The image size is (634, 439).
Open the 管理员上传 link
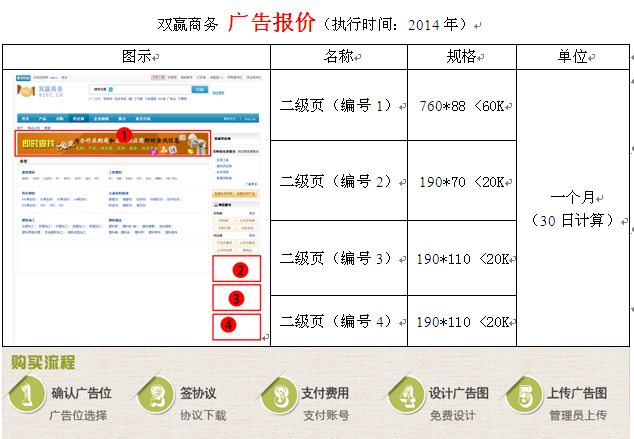(x=576, y=415)
